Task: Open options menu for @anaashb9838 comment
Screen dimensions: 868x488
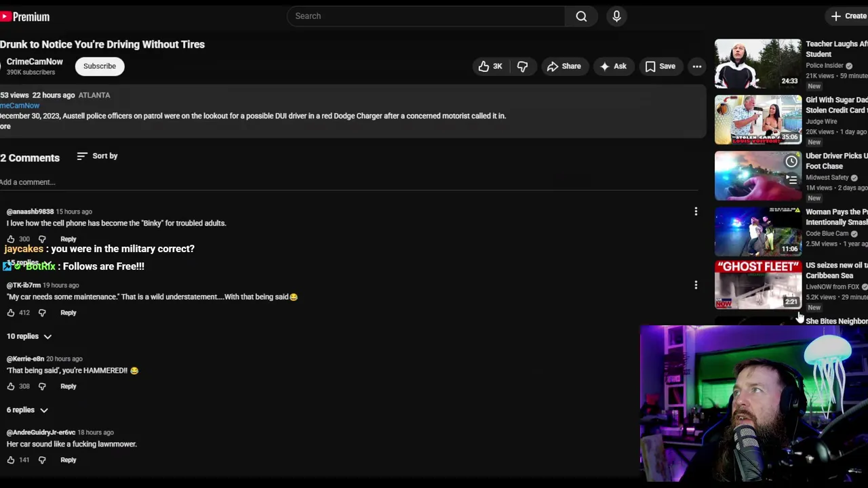Action: click(x=696, y=212)
